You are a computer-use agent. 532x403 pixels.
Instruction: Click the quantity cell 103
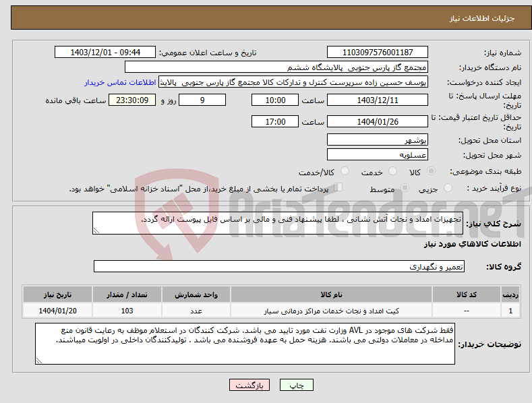click(127, 311)
